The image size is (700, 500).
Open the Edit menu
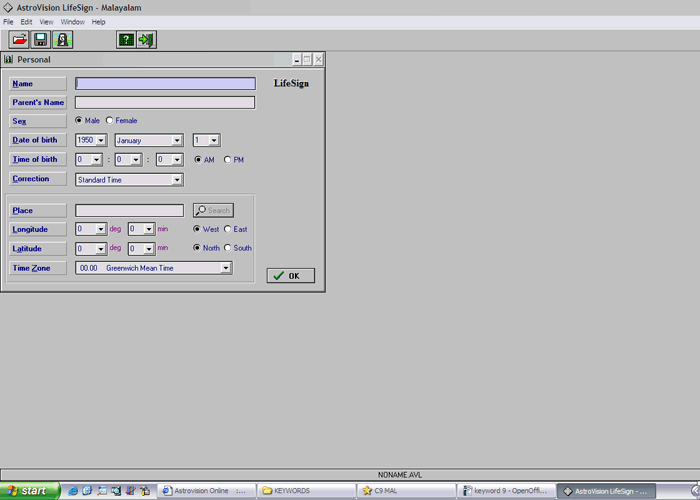[x=26, y=22]
